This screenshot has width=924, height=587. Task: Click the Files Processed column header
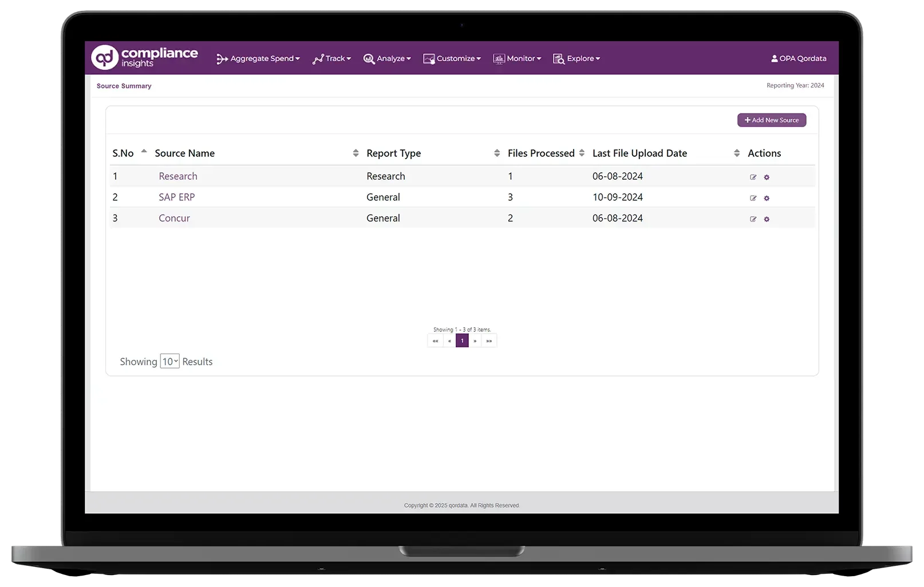[x=541, y=153]
